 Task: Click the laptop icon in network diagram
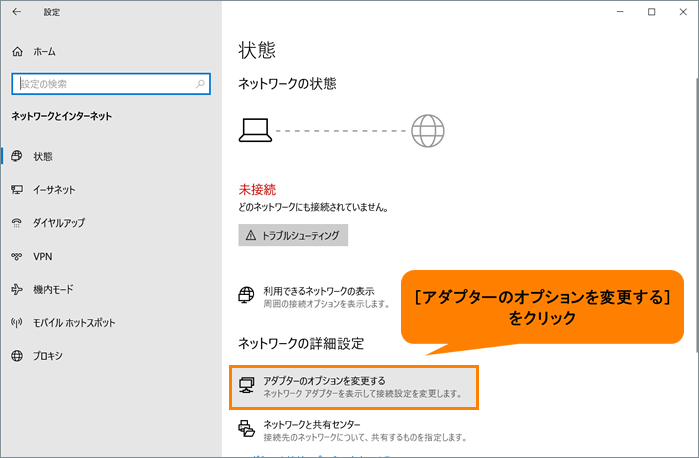point(255,131)
